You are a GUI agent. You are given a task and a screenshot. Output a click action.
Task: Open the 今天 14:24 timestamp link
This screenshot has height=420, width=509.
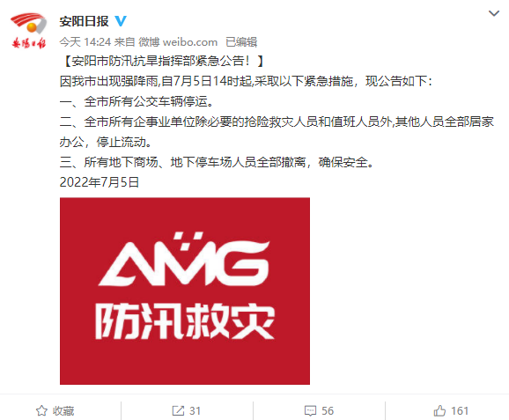(x=85, y=42)
